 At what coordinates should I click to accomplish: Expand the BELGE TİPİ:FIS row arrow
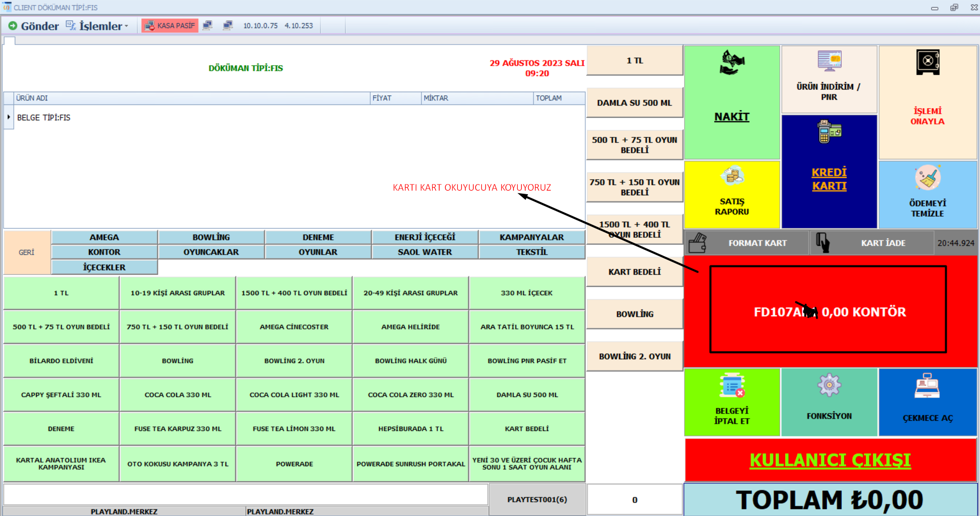[x=9, y=117]
